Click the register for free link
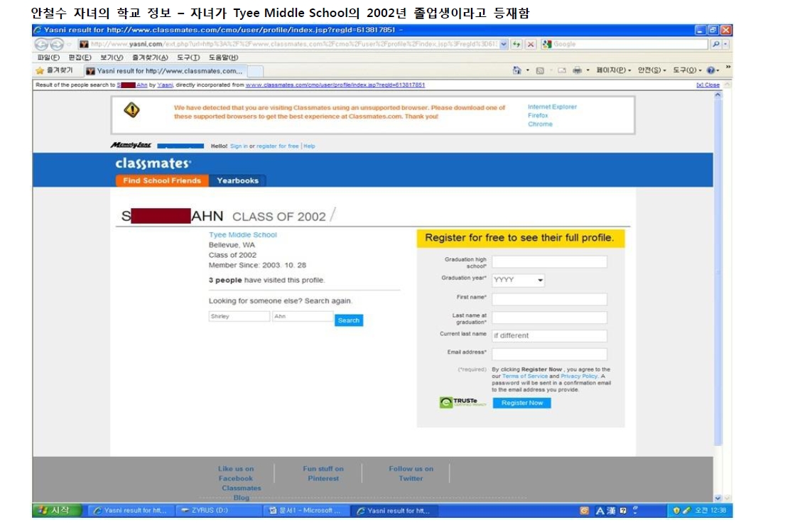790x532 pixels. pyautogui.click(x=278, y=146)
